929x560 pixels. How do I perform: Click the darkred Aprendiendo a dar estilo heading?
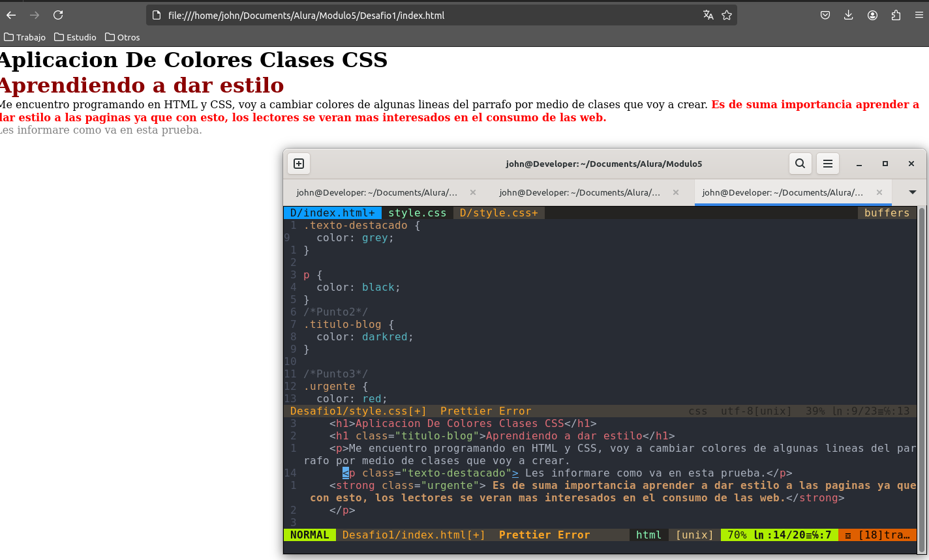pos(142,85)
